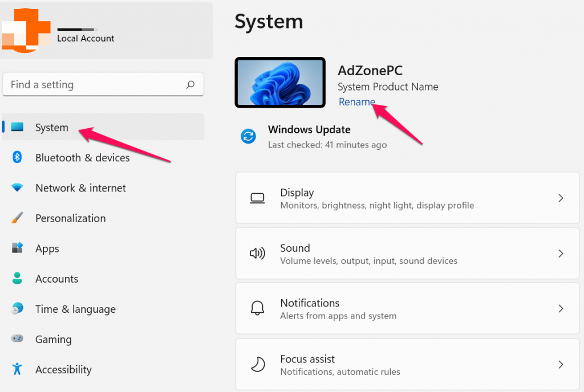Open Notifications settings chevron
The image size is (584, 392).
561,309
